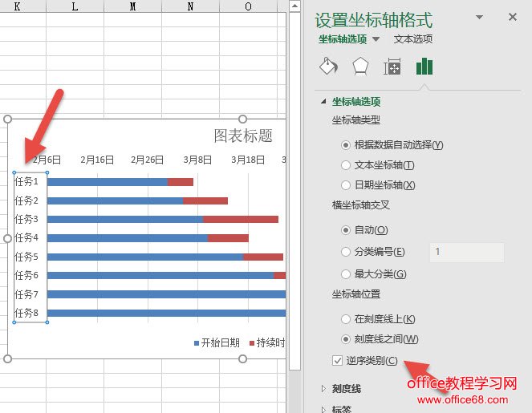Select 根据数据自动选择 radio button
This screenshot has width=532, height=413.
coord(346,145)
